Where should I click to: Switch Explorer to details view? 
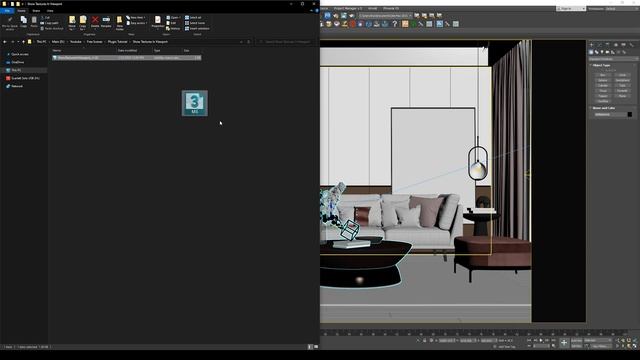coord(310,347)
